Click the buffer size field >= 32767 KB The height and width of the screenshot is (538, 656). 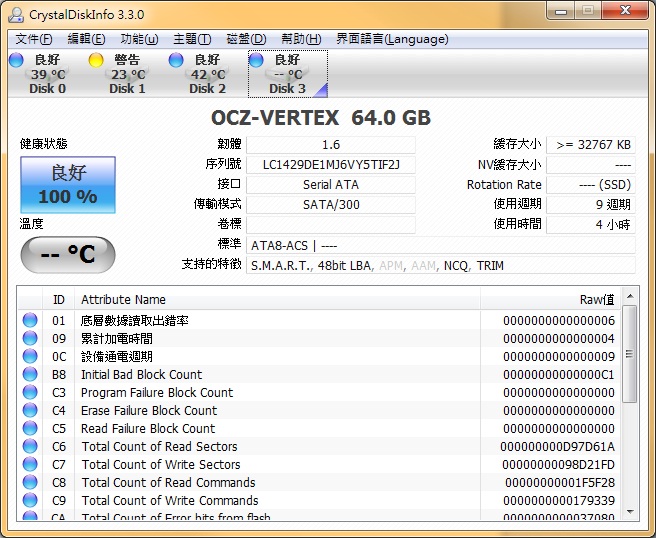click(x=591, y=145)
